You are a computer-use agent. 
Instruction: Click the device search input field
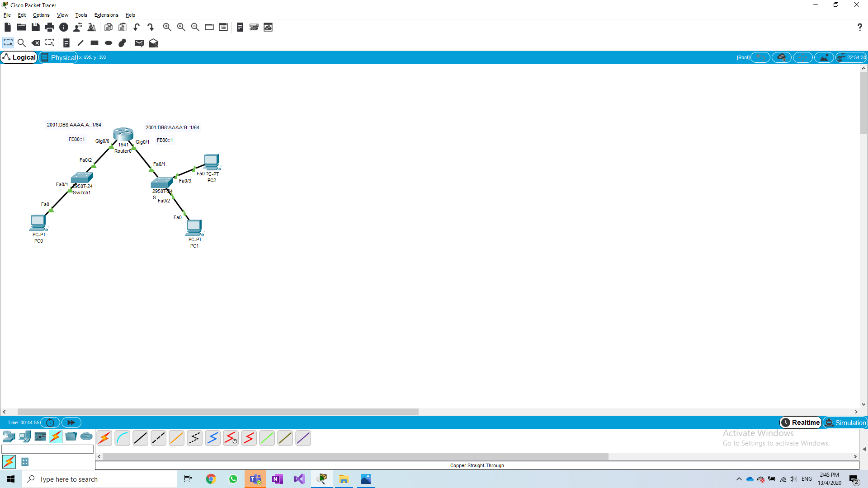[47, 449]
